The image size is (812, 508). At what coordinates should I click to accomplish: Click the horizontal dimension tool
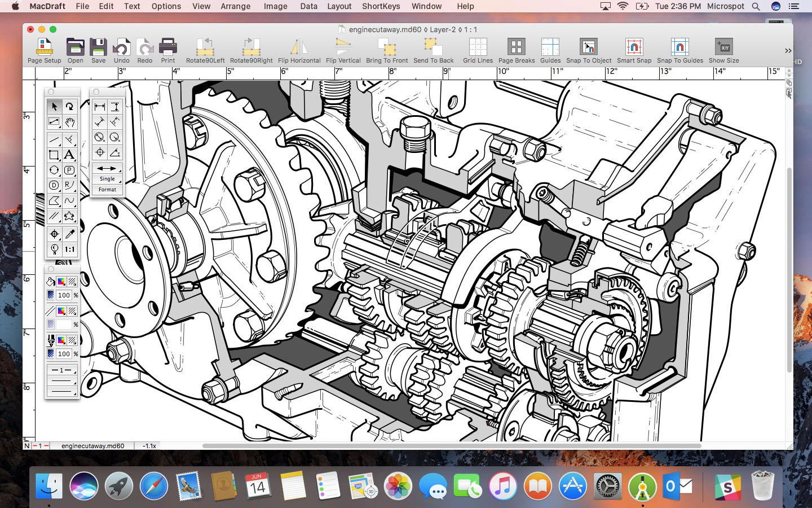click(100, 106)
